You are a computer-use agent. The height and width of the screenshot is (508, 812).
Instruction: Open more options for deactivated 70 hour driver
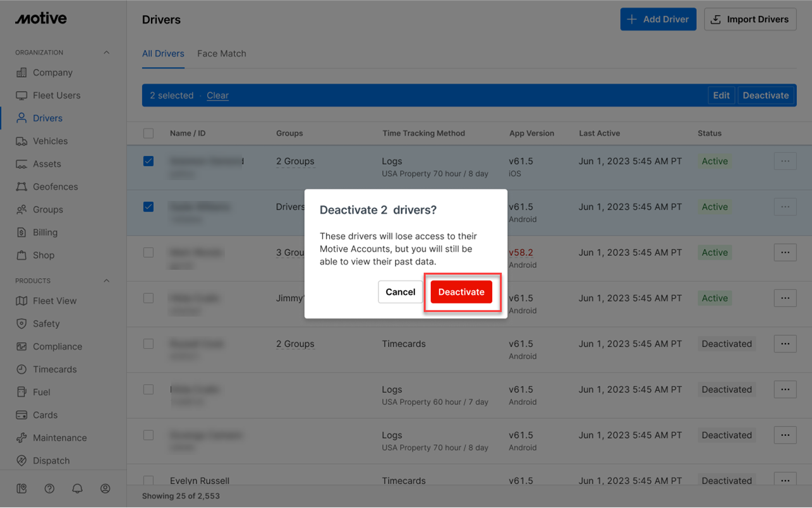[785, 435]
